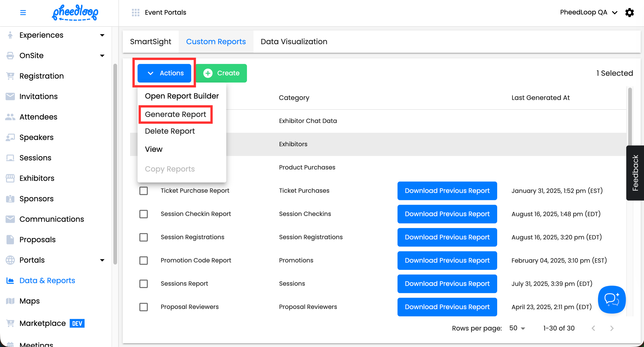644x347 pixels.
Task: Tick the Proposal Reviewers checkbox
Action: point(144,307)
